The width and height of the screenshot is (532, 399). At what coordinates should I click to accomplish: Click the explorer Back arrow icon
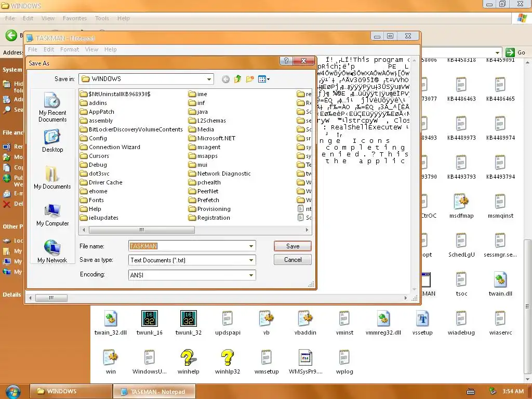click(11, 35)
